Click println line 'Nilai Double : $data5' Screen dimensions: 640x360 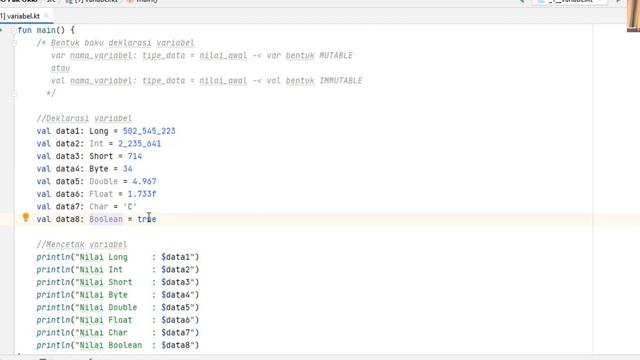point(118,307)
